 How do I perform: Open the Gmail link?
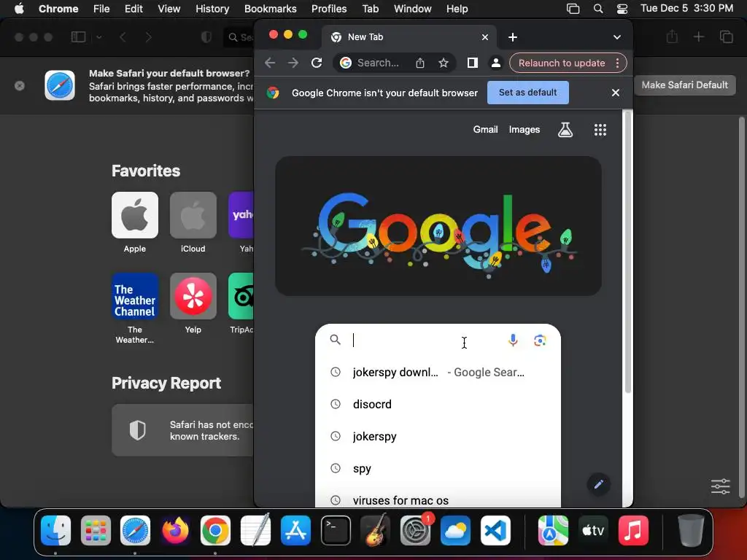point(485,130)
